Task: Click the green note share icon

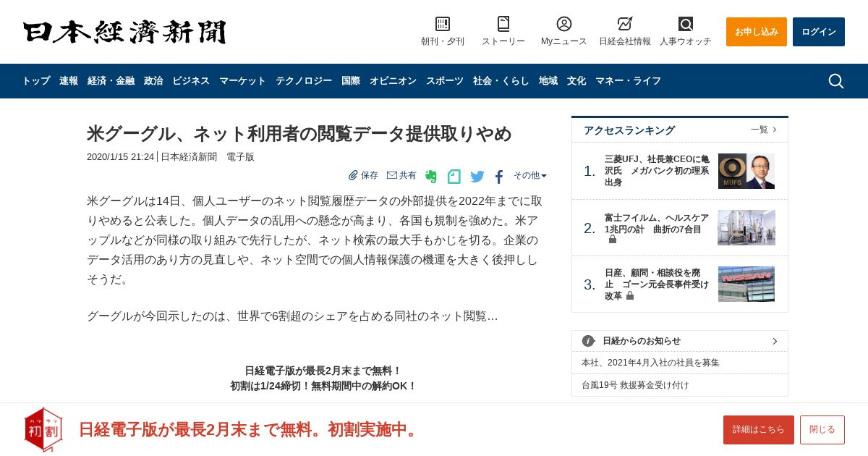Action: click(x=454, y=176)
